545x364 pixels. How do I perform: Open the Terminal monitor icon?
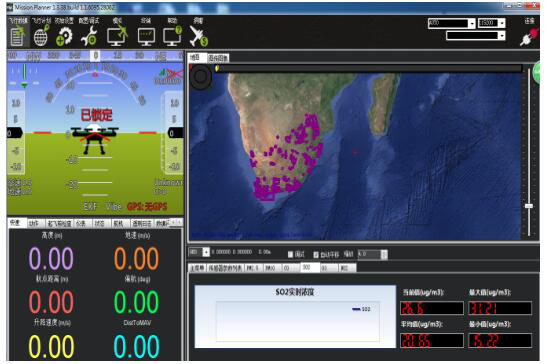point(146,37)
